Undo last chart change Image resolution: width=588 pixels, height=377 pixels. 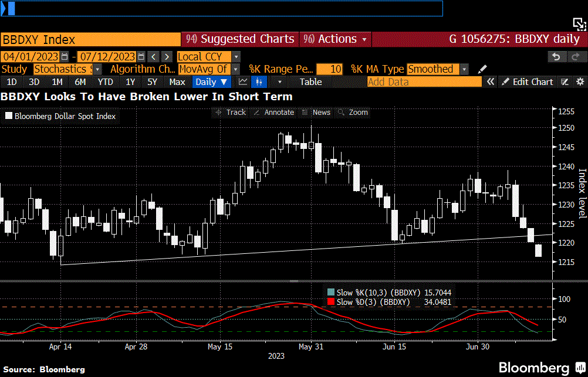pos(556,57)
